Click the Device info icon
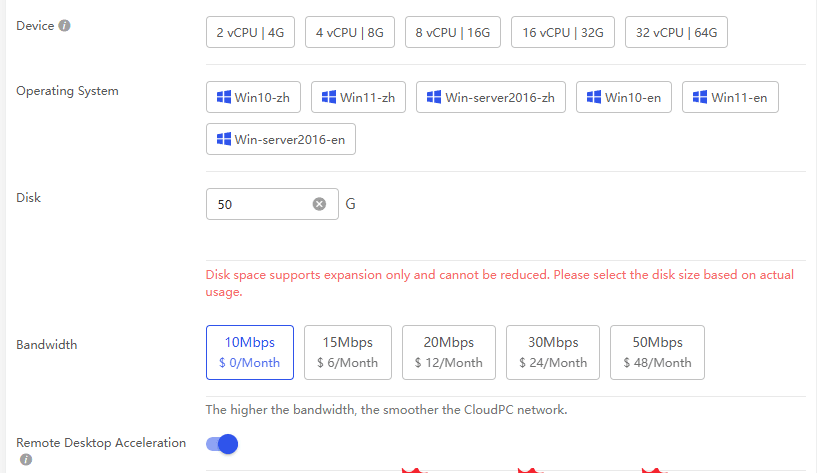This screenshot has height=473, width=817. pyautogui.click(x=64, y=26)
